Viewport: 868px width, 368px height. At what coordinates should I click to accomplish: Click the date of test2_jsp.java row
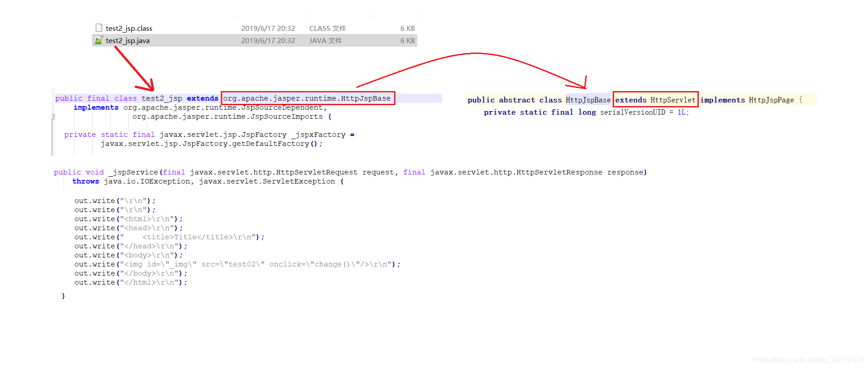coord(268,40)
